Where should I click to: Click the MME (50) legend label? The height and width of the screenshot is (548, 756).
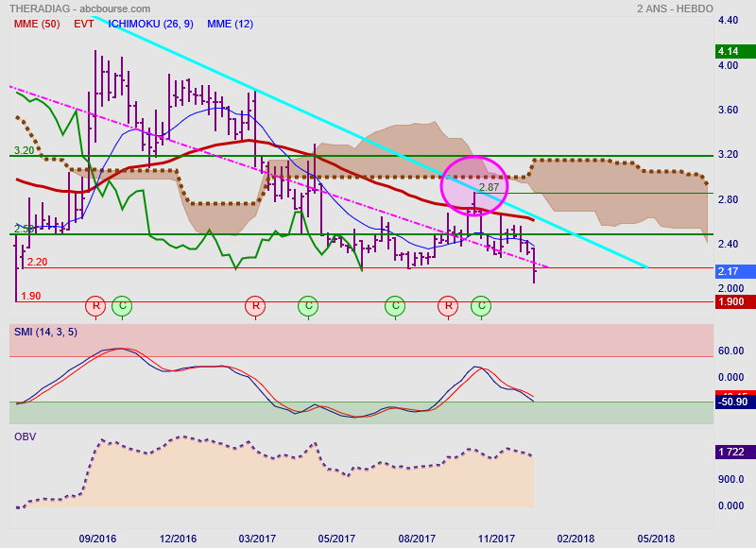click(x=37, y=25)
